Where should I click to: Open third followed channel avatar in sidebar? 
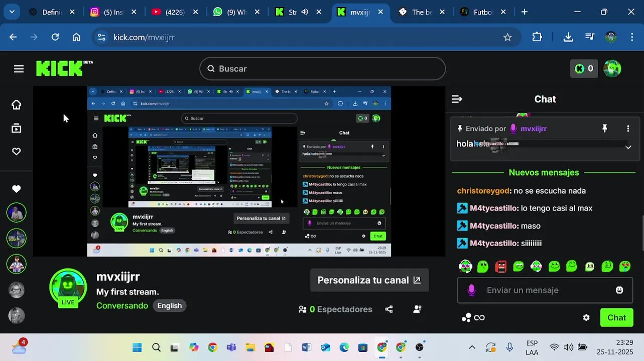click(x=17, y=264)
